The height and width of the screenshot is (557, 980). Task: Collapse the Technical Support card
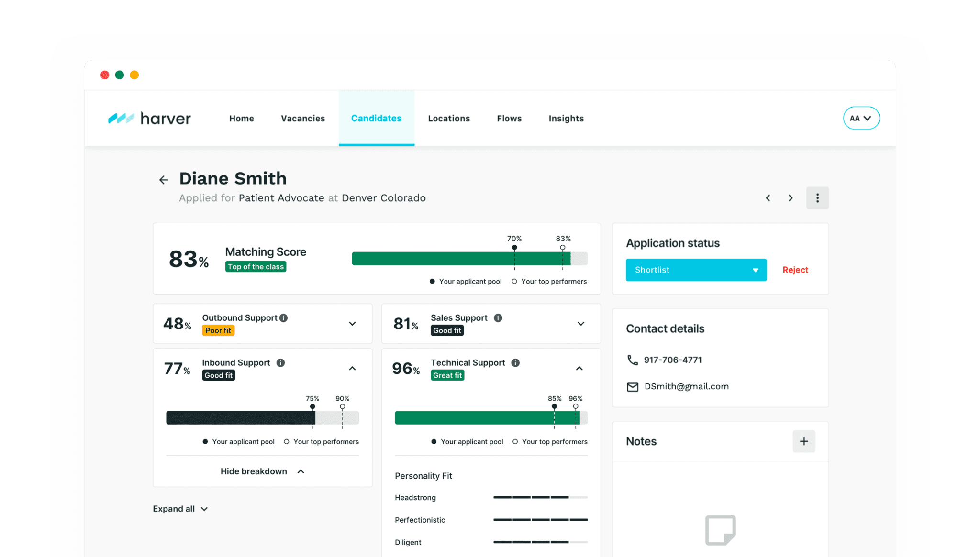tap(579, 369)
